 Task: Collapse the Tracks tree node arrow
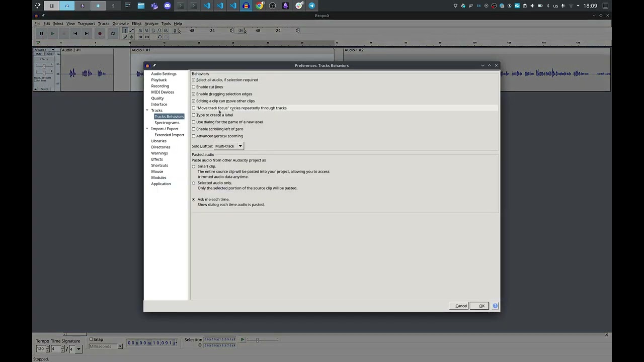click(x=147, y=111)
